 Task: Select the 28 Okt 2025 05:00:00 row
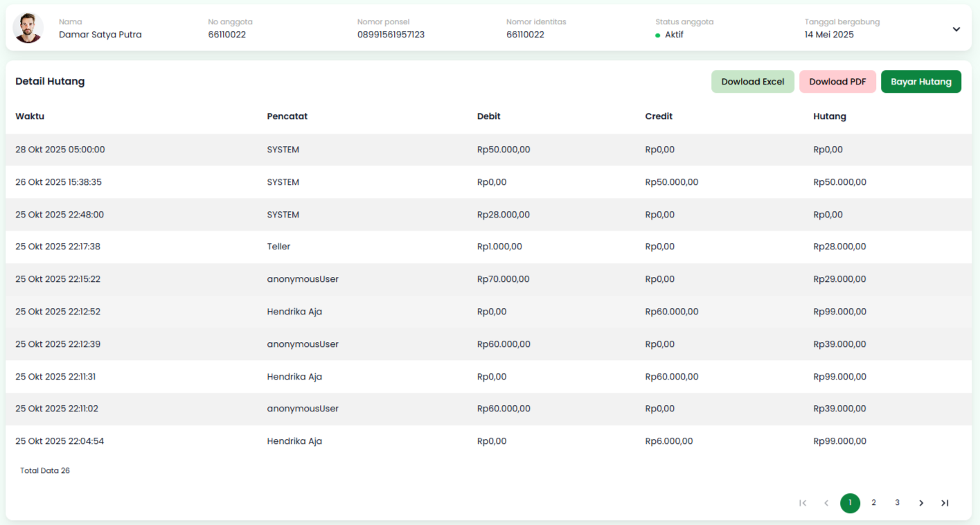(60, 150)
